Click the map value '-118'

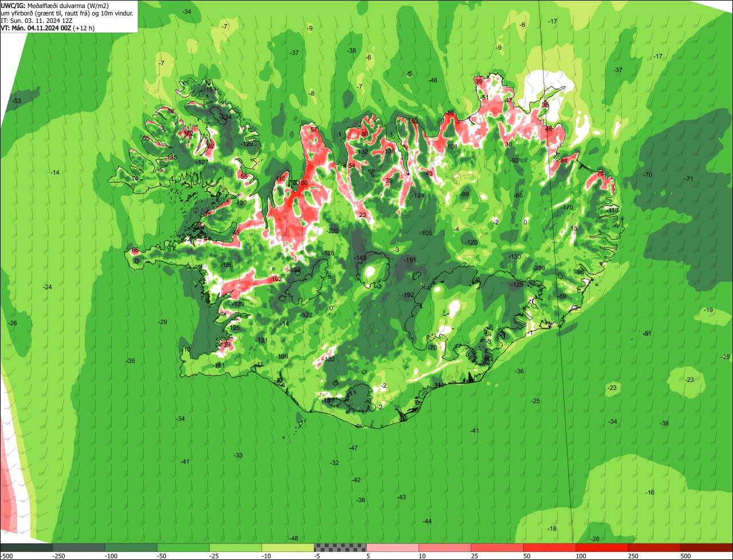click(613, 210)
